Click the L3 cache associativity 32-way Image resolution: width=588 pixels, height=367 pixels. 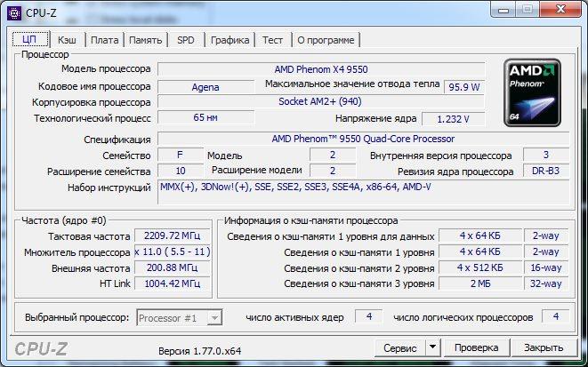coord(546,283)
